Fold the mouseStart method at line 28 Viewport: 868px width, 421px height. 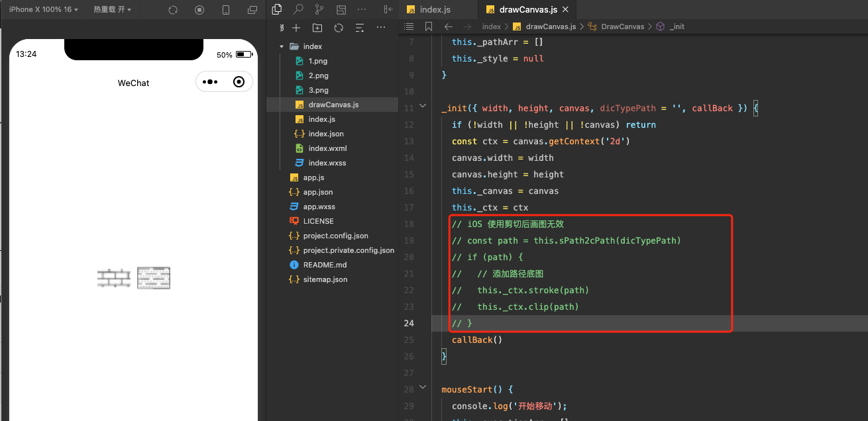[x=423, y=389]
